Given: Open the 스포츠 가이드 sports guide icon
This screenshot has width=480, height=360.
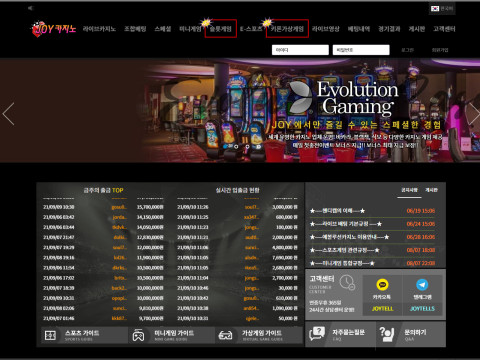Looking at the screenshot, I should coord(50,335).
